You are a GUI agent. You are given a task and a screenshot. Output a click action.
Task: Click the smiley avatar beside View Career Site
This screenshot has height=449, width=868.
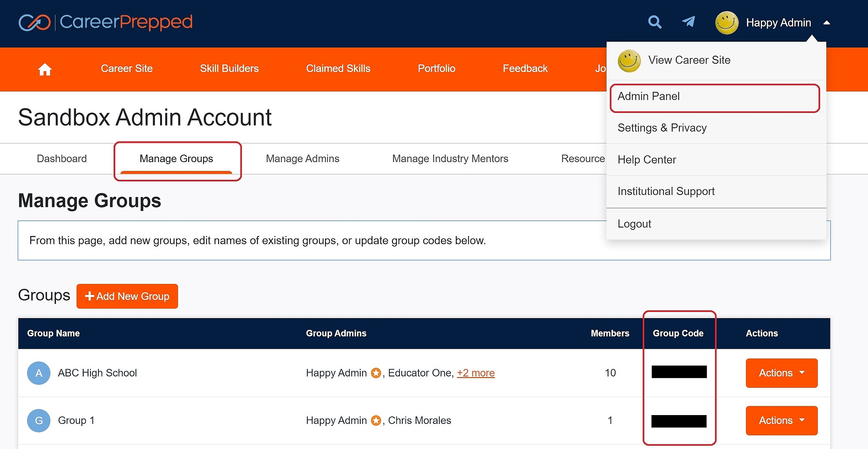629,61
